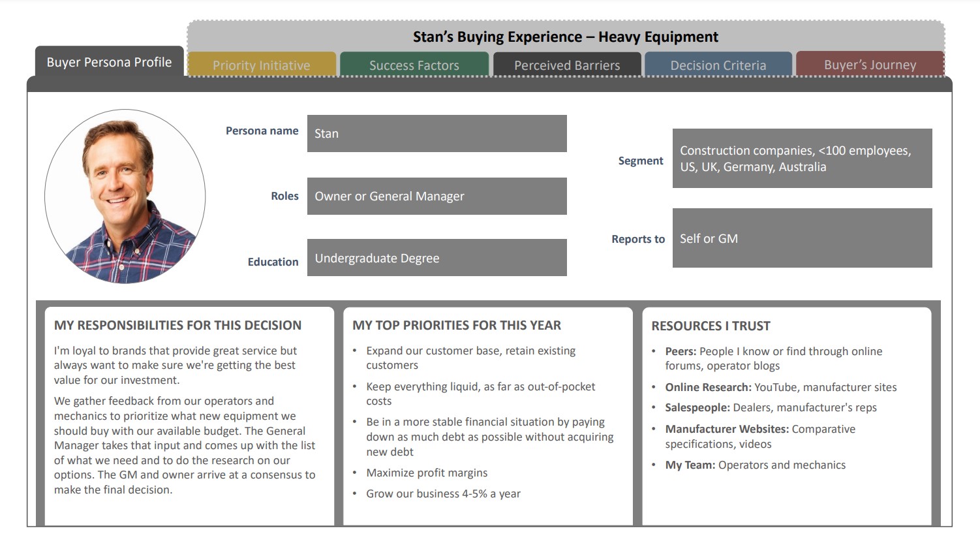Click the Education label

click(x=273, y=262)
